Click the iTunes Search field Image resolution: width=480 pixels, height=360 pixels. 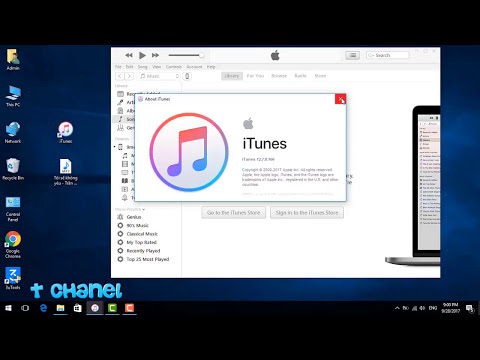[387, 55]
